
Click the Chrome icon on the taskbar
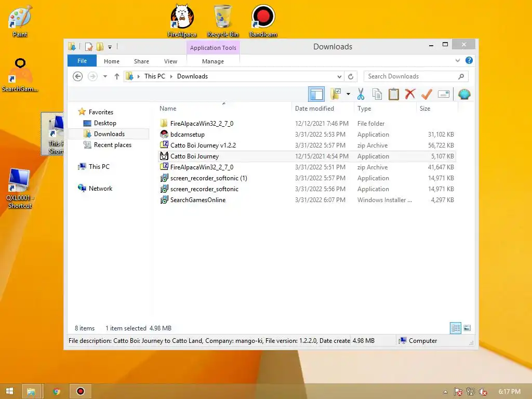57,391
